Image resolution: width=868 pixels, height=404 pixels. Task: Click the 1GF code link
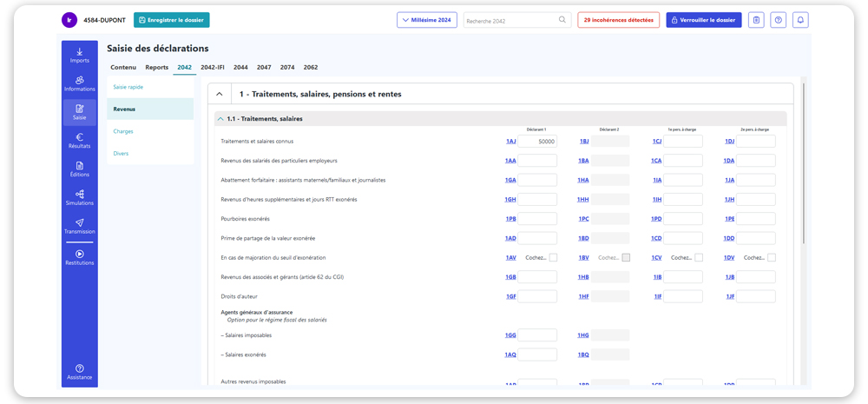coord(511,296)
